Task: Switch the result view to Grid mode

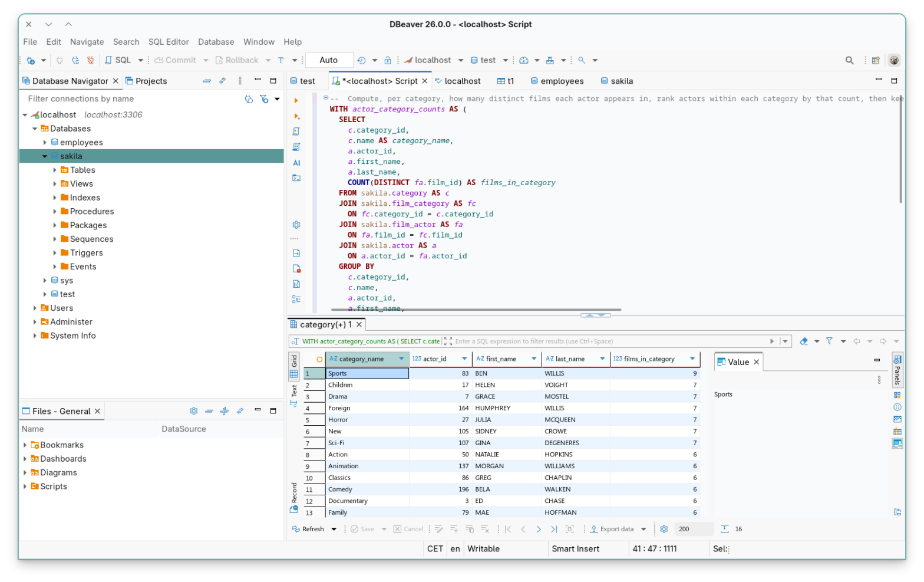Action: (294, 367)
